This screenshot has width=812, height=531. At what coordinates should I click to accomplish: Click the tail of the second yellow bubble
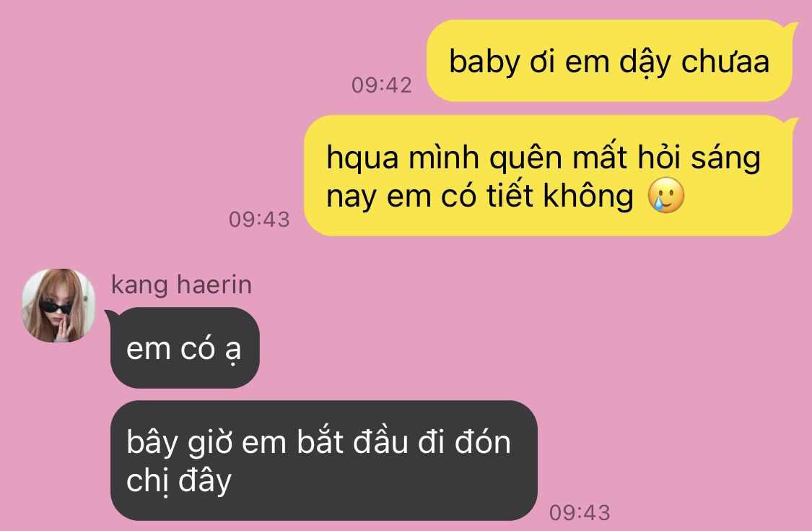[790, 124]
